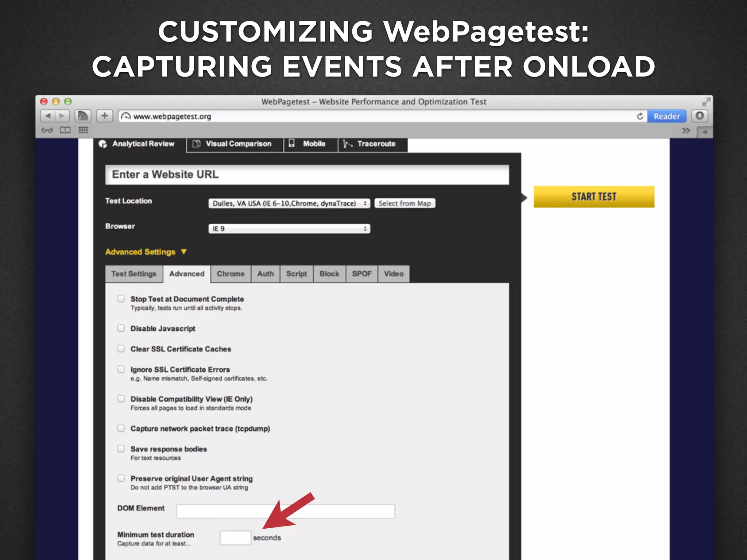Click the Minimum test duration seconds field
This screenshot has height=560, width=747.
pyautogui.click(x=235, y=538)
